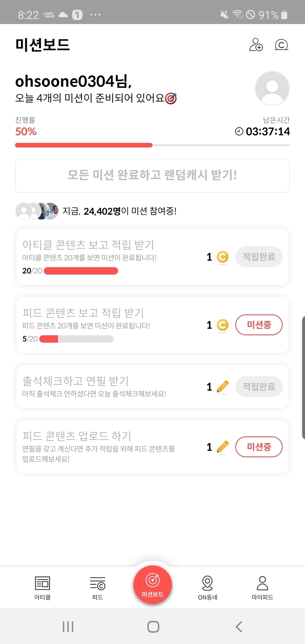305x644 pixels.
Task: Tap the pencil icon on 출석체크 mission
Action: [x=222, y=387]
